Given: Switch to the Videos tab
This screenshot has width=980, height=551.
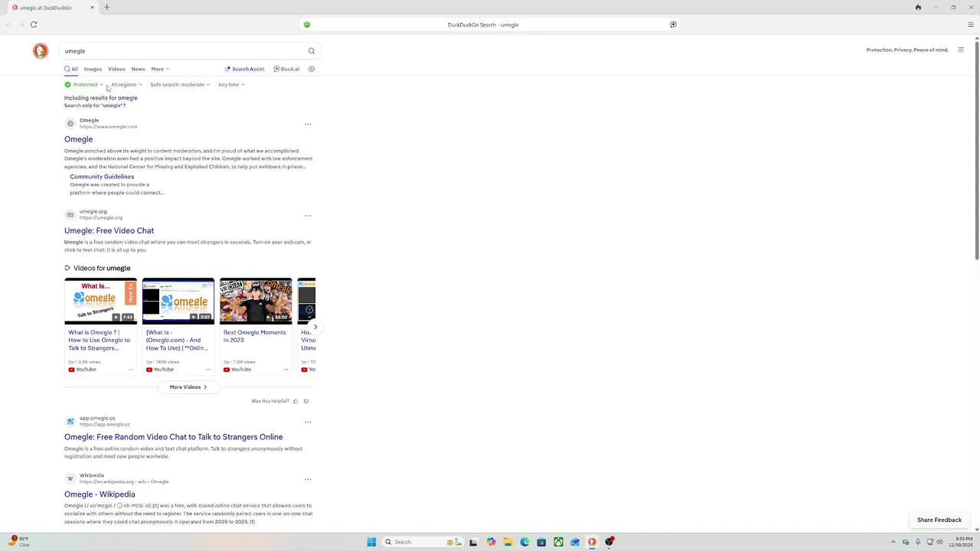Looking at the screenshot, I should (116, 69).
